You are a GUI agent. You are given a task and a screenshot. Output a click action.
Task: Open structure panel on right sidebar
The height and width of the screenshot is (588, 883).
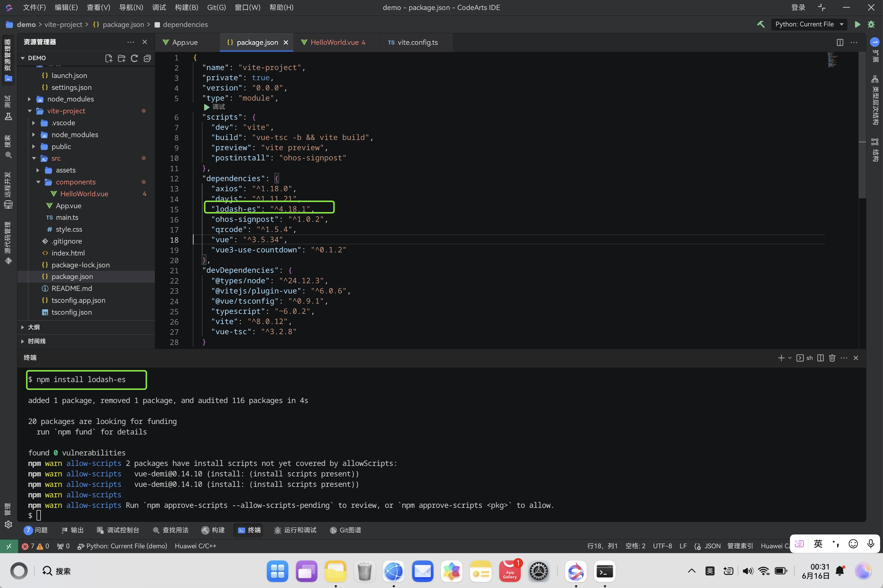[875, 150]
